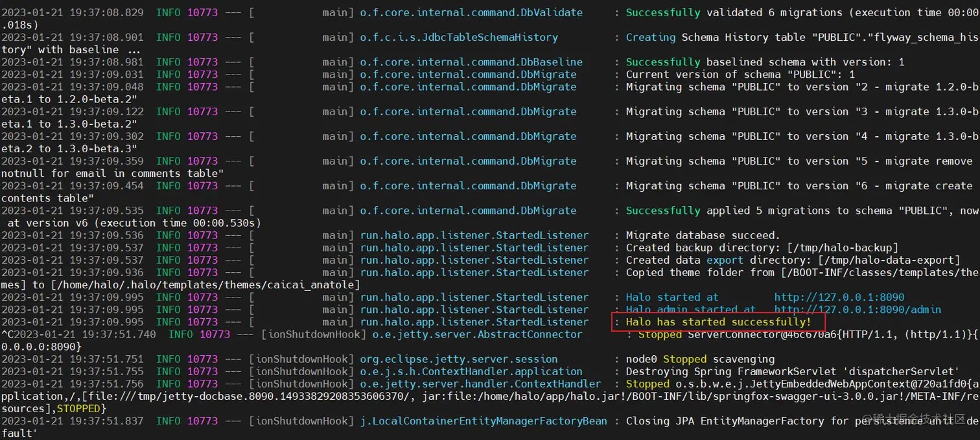Click 'contents table"' wrapped line
This screenshot has width=980, height=440.
(47, 198)
